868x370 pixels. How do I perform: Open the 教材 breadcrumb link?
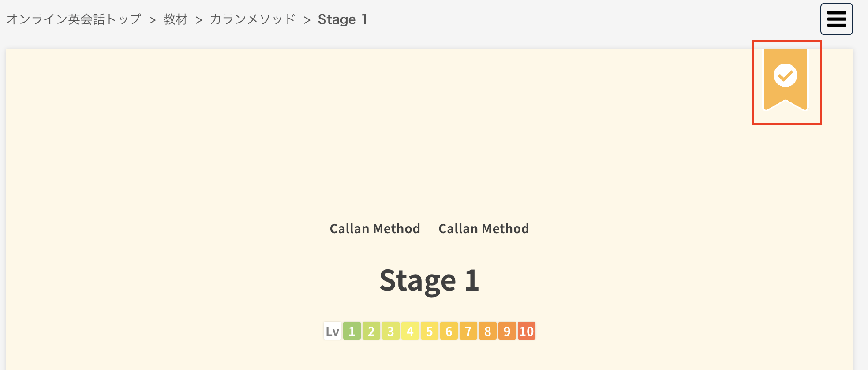point(176,19)
